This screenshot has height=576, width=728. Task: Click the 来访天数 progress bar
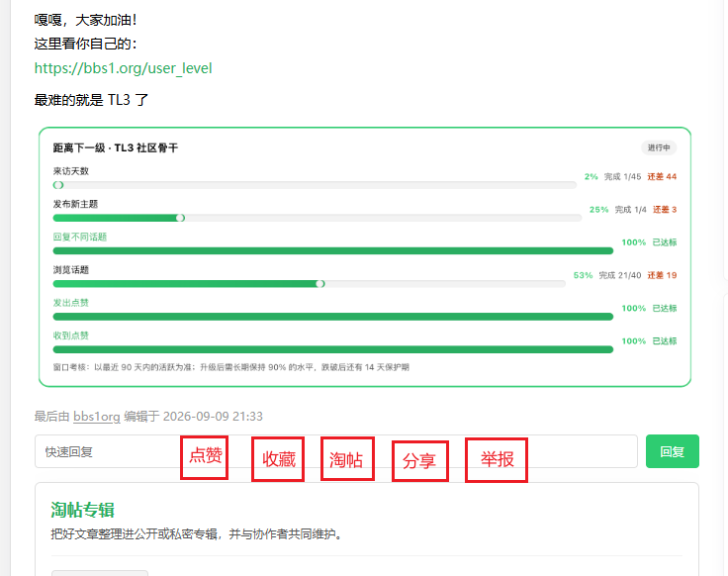(x=315, y=185)
